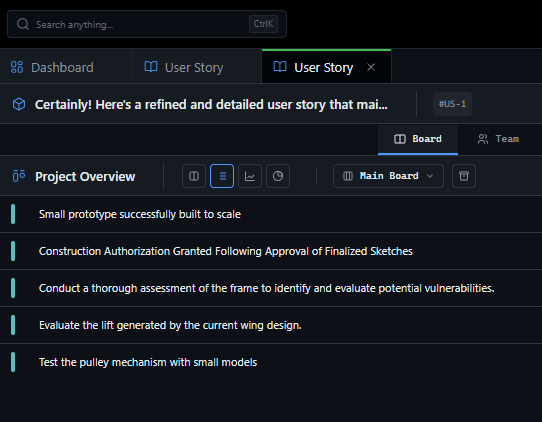Open 'Conduct a thorough assessment of the frame' row
The height and width of the screenshot is (422, 542).
tap(271, 288)
